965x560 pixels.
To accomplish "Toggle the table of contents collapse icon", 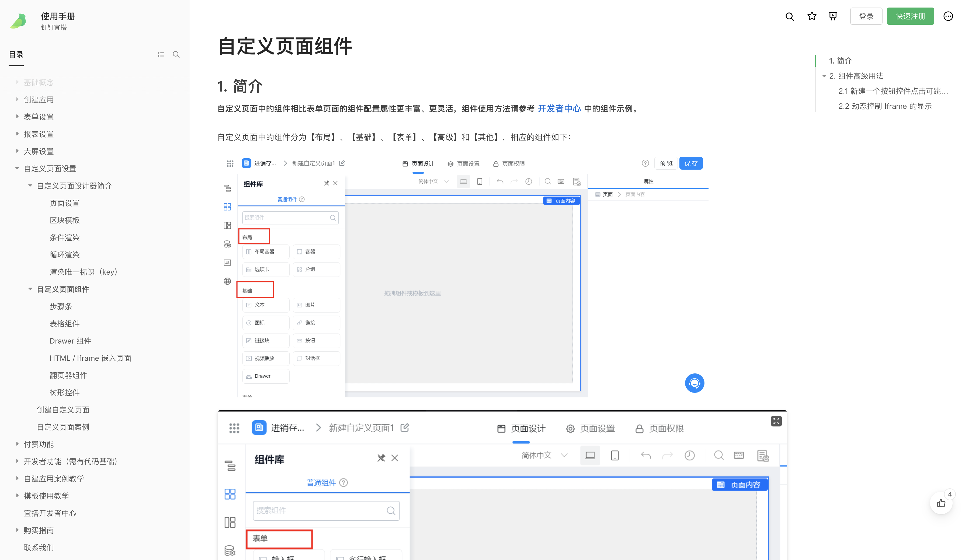I will [x=161, y=54].
